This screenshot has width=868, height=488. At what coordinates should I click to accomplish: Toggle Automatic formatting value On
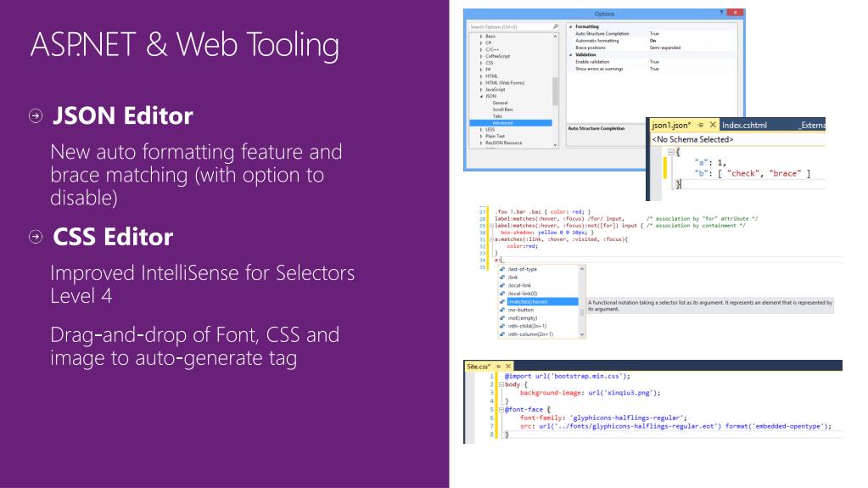tap(652, 41)
